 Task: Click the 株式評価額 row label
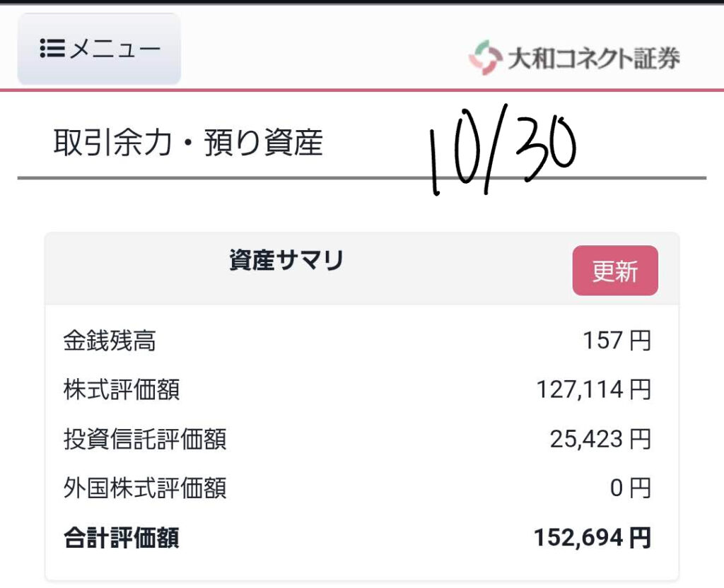coord(122,390)
